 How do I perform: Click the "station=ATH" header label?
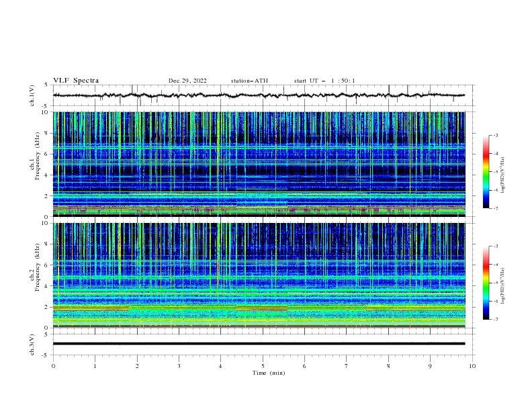249,81
